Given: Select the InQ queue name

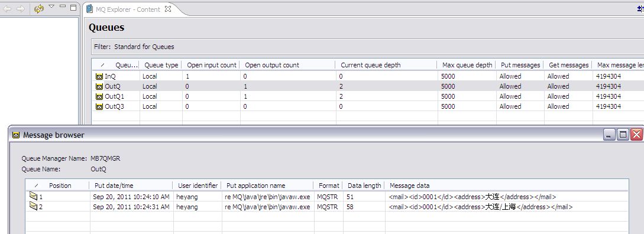Looking at the screenshot, I should [110, 76].
